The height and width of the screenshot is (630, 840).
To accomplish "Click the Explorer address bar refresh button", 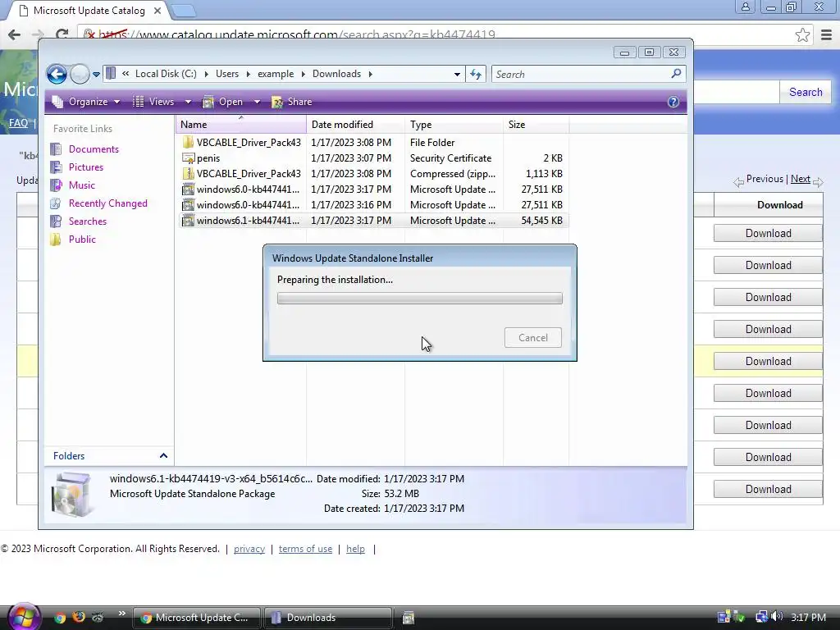I will coord(476,74).
